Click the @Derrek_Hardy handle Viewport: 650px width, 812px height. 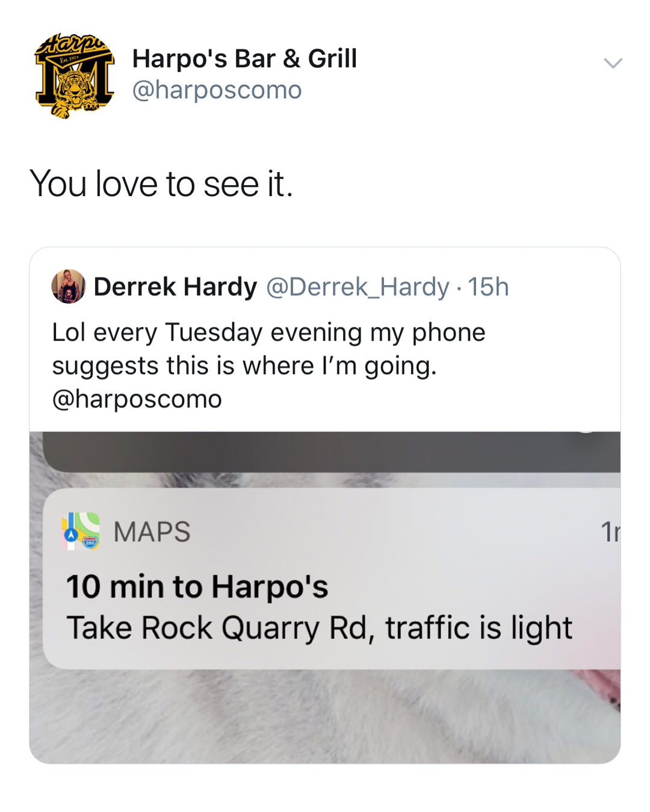pos(357,287)
